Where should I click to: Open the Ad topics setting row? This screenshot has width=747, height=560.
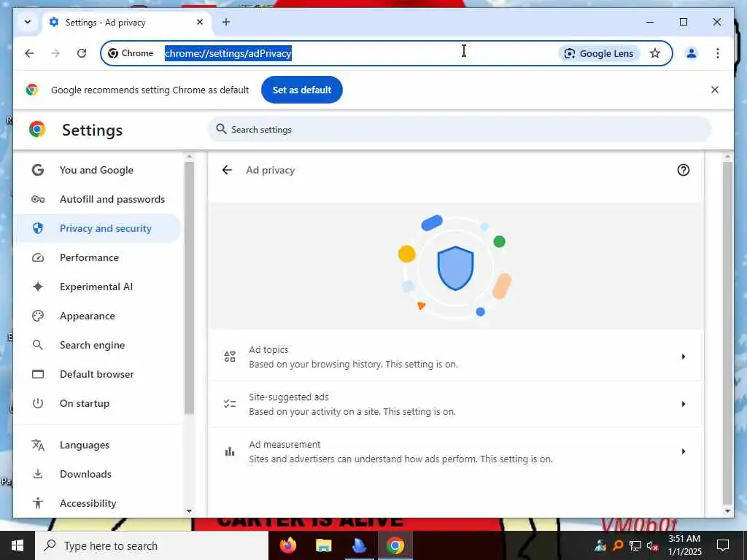(x=455, y=357)
